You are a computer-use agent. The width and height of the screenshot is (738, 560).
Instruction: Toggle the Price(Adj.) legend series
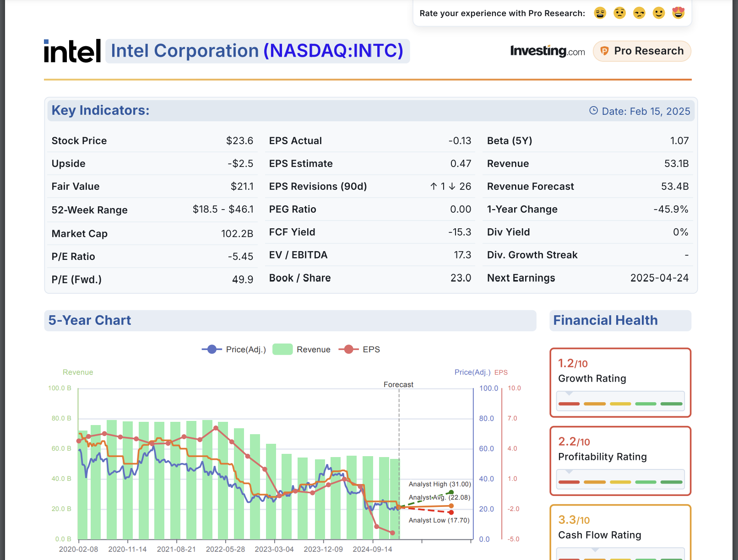point(234,350)
